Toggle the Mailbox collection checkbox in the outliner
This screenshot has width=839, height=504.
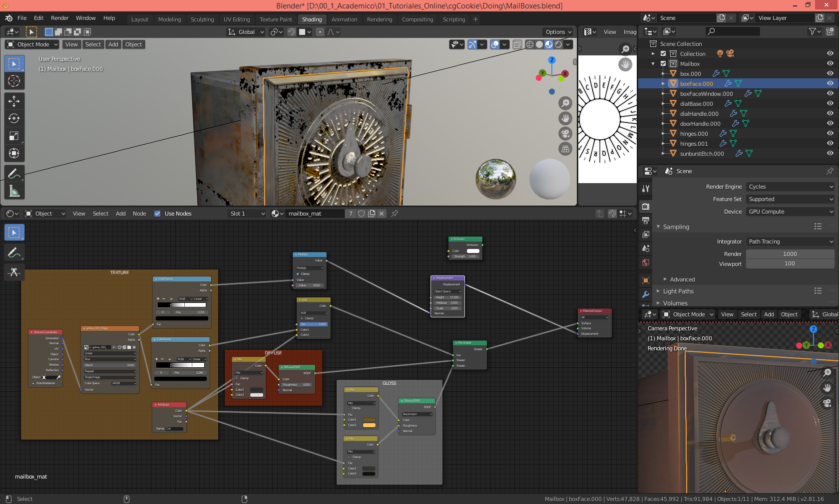point(663,64)
